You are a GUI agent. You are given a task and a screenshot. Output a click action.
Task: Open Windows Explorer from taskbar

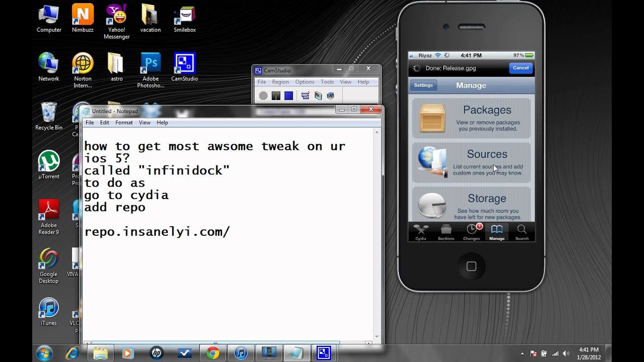coord(100,353)
